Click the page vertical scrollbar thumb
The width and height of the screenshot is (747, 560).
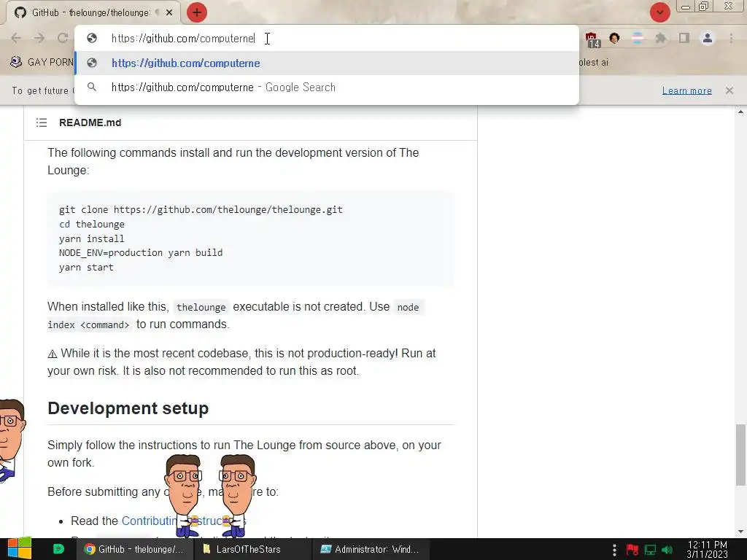740,454
